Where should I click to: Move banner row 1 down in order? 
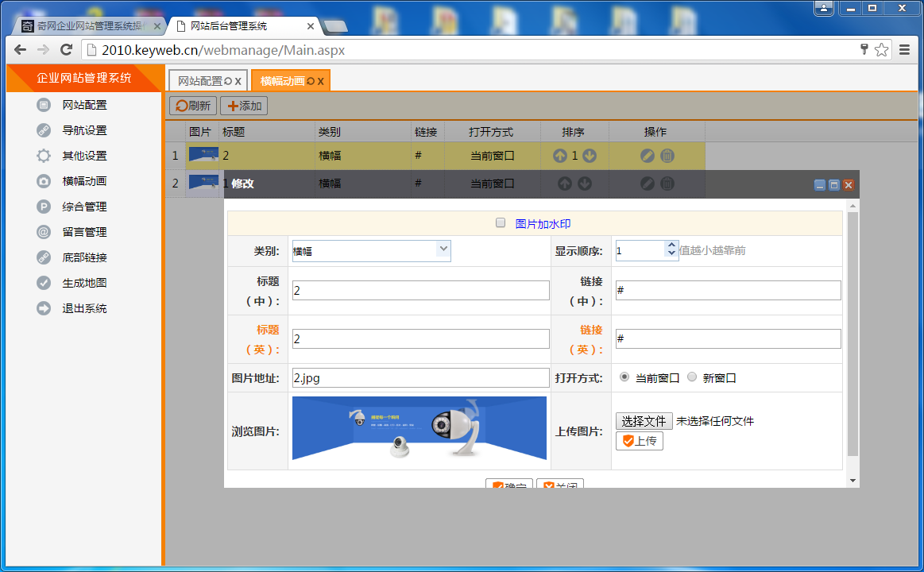click(x=590, y=156)
